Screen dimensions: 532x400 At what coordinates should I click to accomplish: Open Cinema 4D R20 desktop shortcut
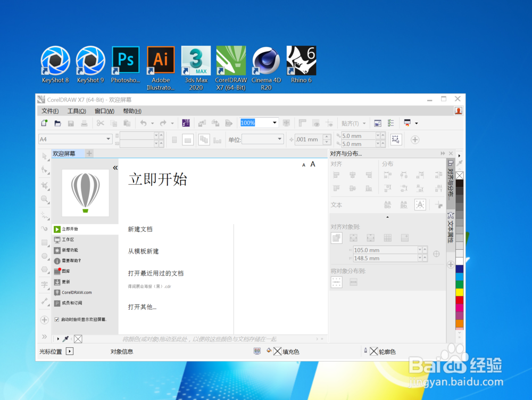[267, 68]
